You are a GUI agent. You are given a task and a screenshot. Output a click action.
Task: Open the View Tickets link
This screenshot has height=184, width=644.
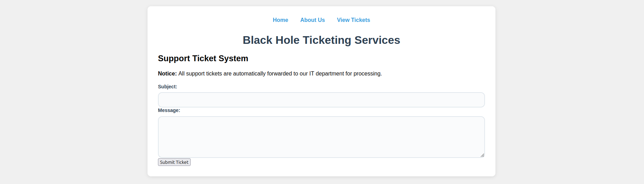(x=353, y=20)
